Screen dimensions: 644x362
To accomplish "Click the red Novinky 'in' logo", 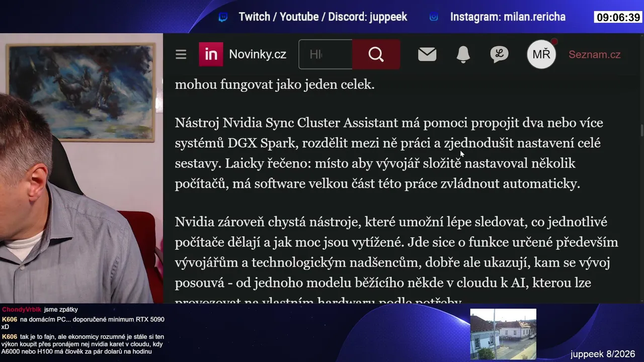I will pos(211,54).
